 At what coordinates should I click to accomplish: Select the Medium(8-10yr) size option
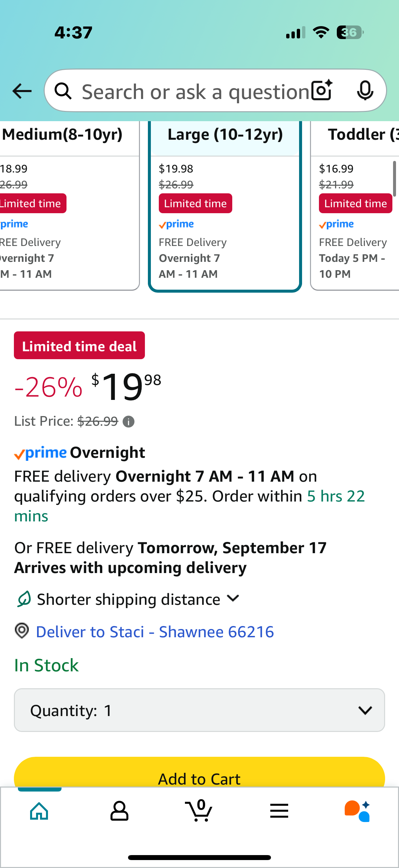tap(68, 206)
